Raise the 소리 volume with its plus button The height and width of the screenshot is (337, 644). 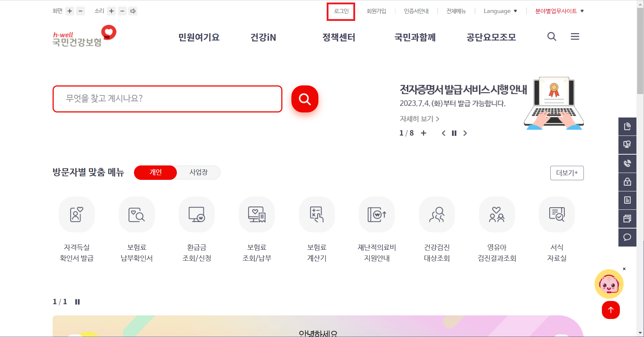tap(112, 11)
